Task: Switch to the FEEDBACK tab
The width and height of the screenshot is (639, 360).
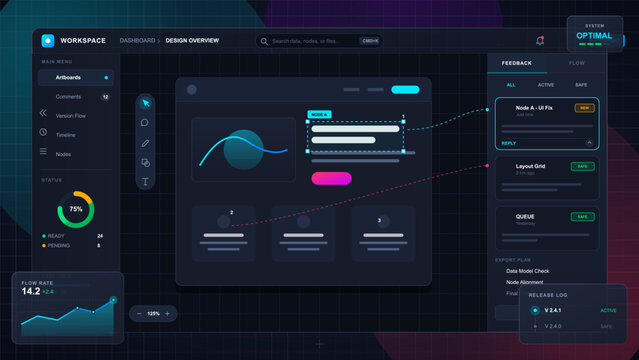Action: [516, 63]
